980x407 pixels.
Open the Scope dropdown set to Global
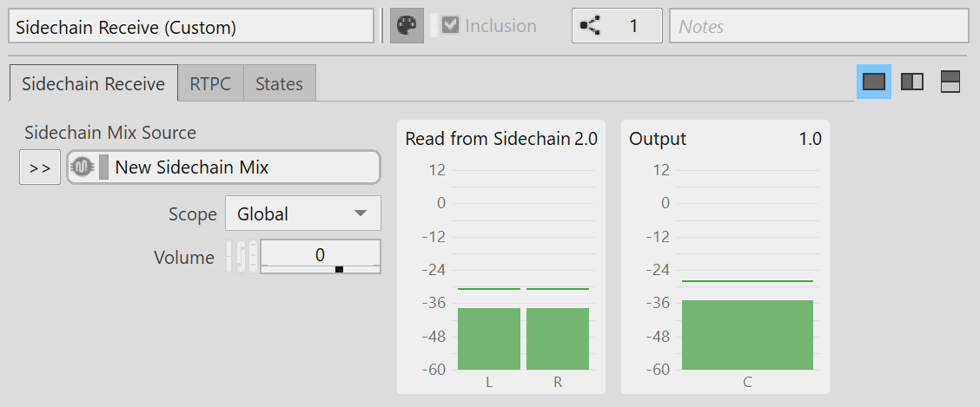tap(302, 213)
